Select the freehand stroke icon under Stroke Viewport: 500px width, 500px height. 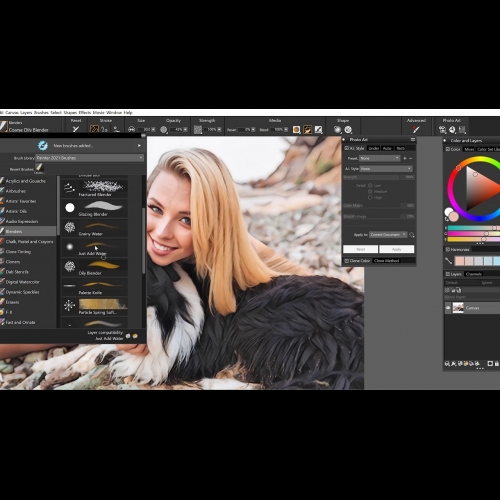click(94, 129)
